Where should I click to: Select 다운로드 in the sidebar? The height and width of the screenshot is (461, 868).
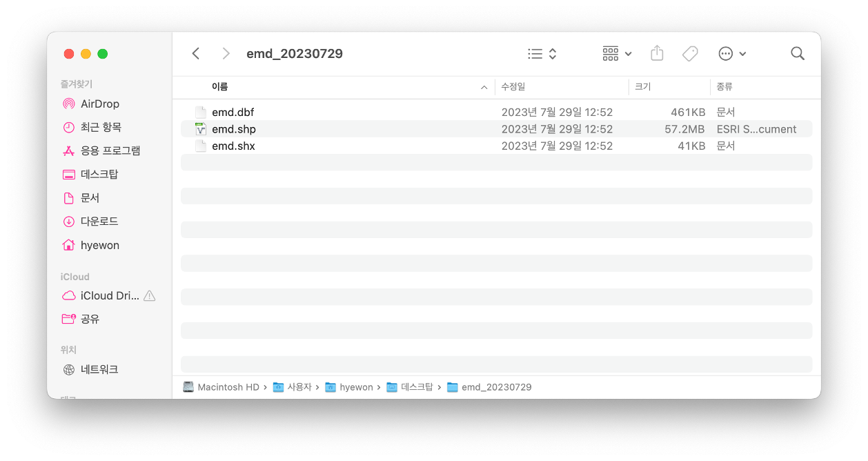(91, 222)
